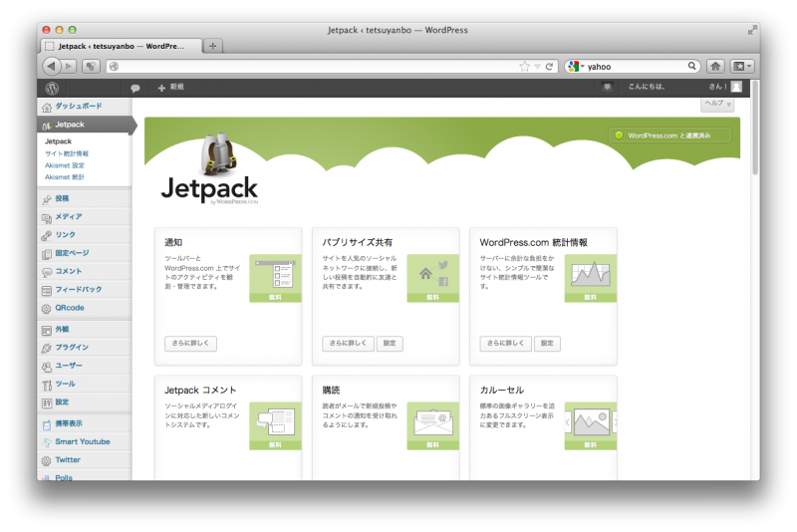This screenshot has width=797, height=532.
Task: Click the WordPress.com と連携済み status button
Action: pos(669,135)
